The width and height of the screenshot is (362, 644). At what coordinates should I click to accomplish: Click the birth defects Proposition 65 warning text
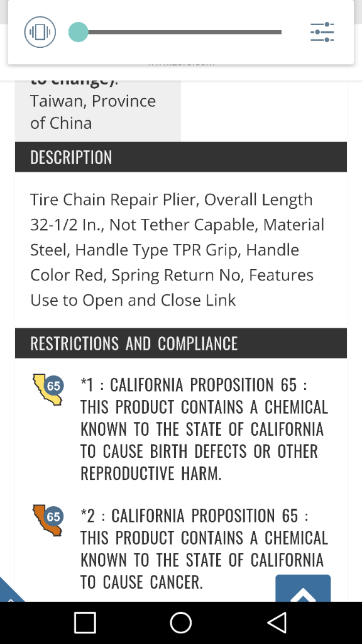pos(204,429)
